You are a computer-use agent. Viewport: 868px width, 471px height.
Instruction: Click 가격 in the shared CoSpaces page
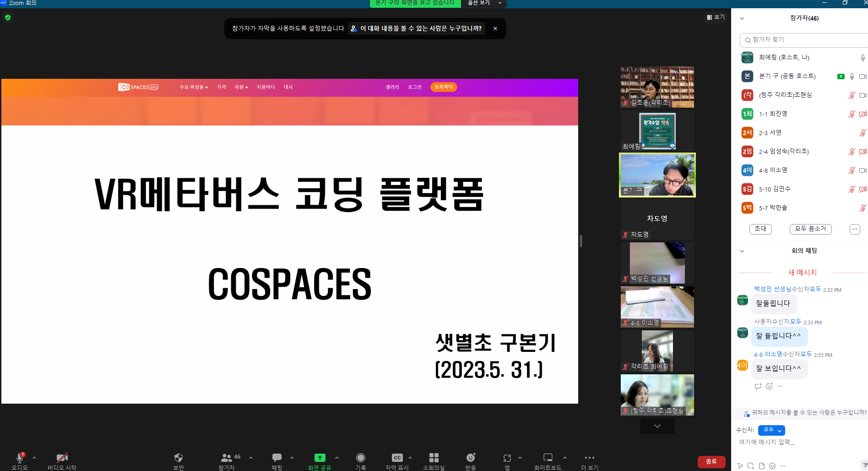pos(222,87)
